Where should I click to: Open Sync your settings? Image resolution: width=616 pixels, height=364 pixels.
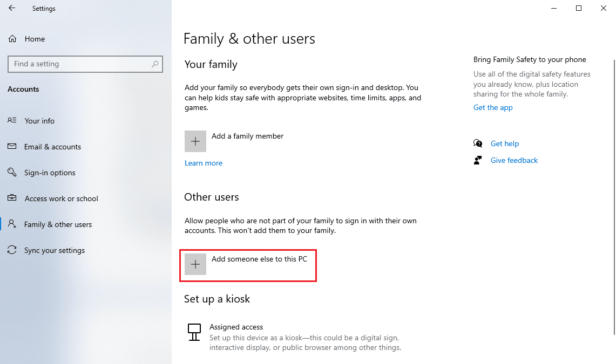coord(55,250)
